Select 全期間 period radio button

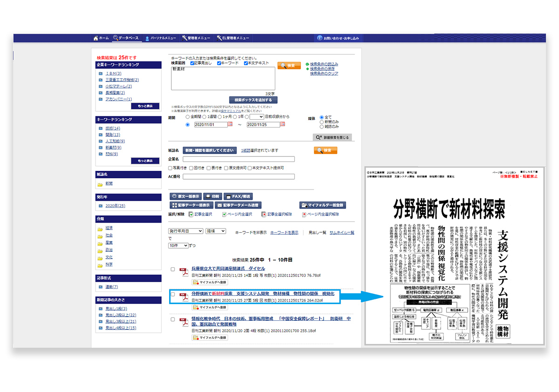(188, 117)
